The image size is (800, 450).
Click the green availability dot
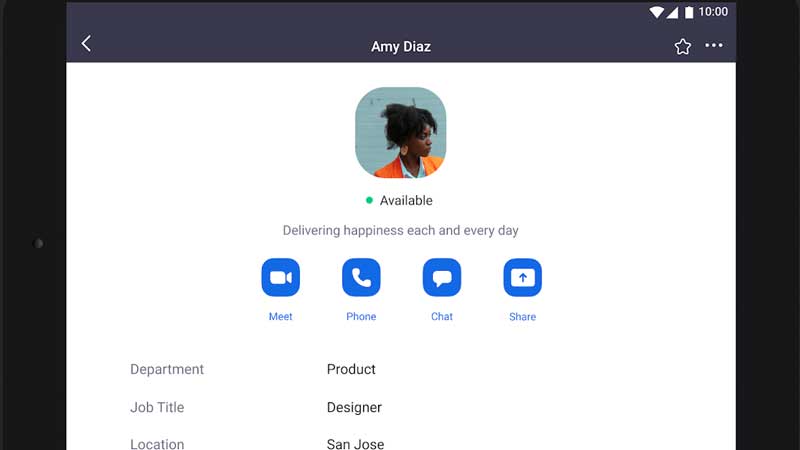click(369, 201)
